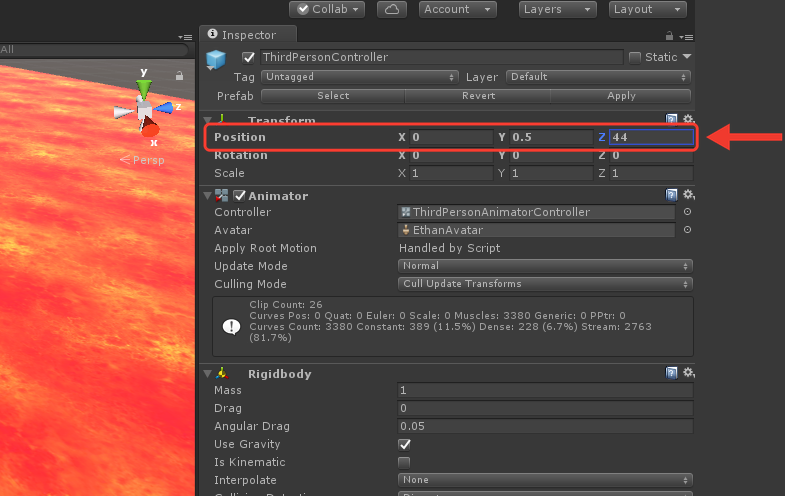Open the Collab dropdown
785x496 pixels.
coord(327,9)
